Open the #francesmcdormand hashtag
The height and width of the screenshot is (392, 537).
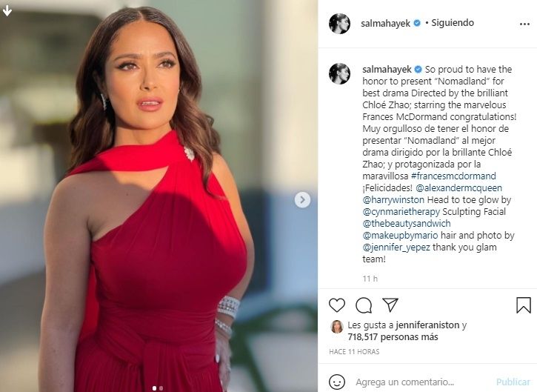point(453,176)
